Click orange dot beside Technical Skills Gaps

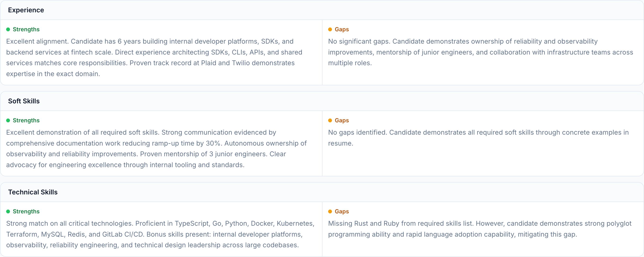pyautogui.click(x=330, y=211)
